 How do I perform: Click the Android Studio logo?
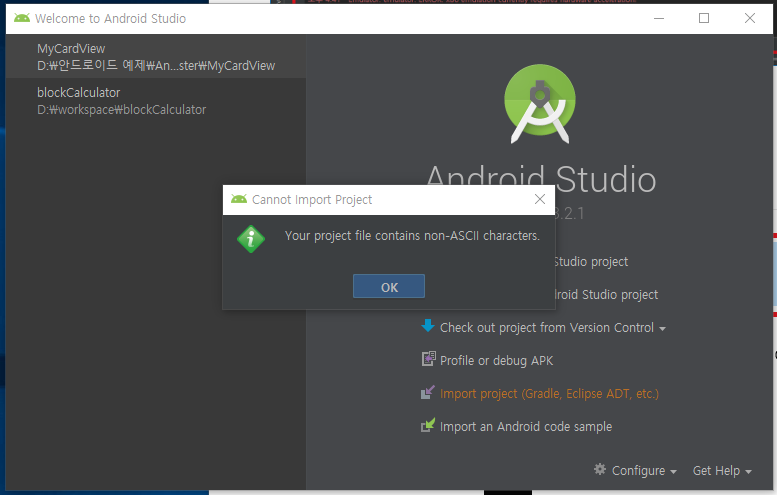point(540,104)
